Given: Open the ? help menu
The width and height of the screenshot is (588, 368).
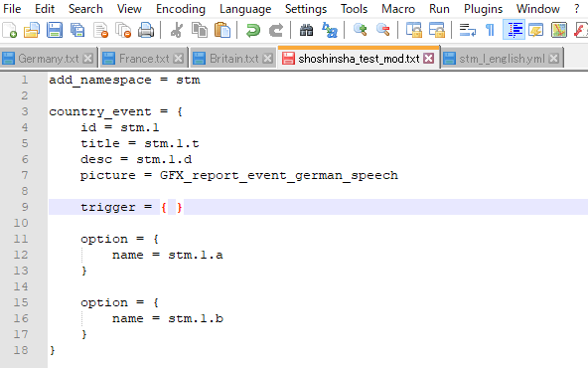Looking at the screenshot, I should coord(577,9).
